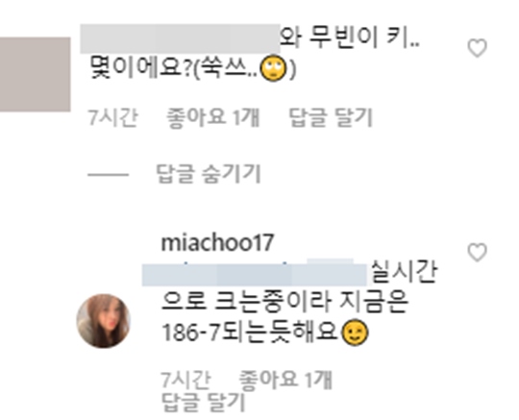The image size is (519, 420).
Task: Open the blurred username on the top comment
Action: (x=180, y=38)
